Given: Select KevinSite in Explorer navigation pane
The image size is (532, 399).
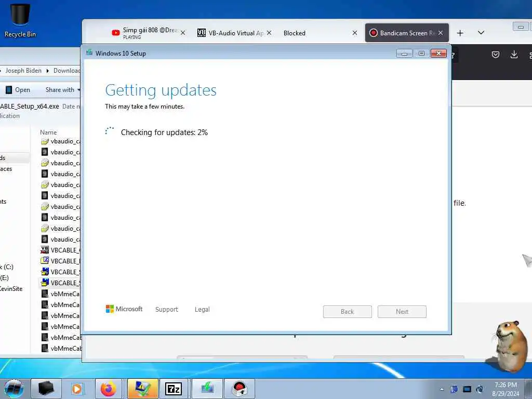Looking at the screenshot, I should point(11,289).
